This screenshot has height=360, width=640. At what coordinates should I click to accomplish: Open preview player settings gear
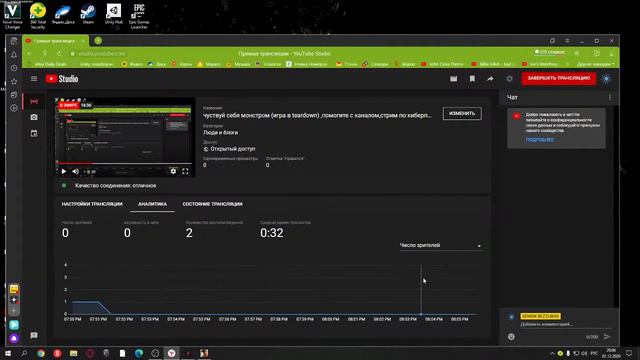(173, 171)
